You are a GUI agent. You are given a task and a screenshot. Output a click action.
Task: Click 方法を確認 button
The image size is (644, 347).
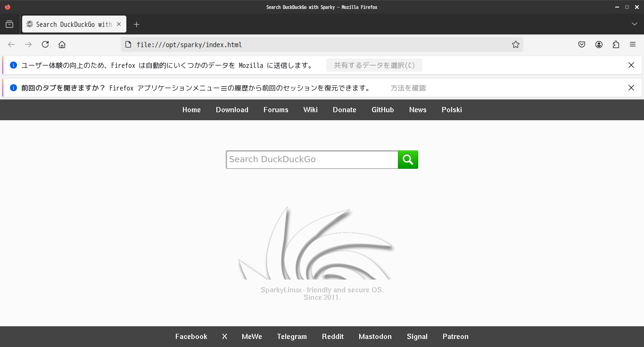point(408,88)
